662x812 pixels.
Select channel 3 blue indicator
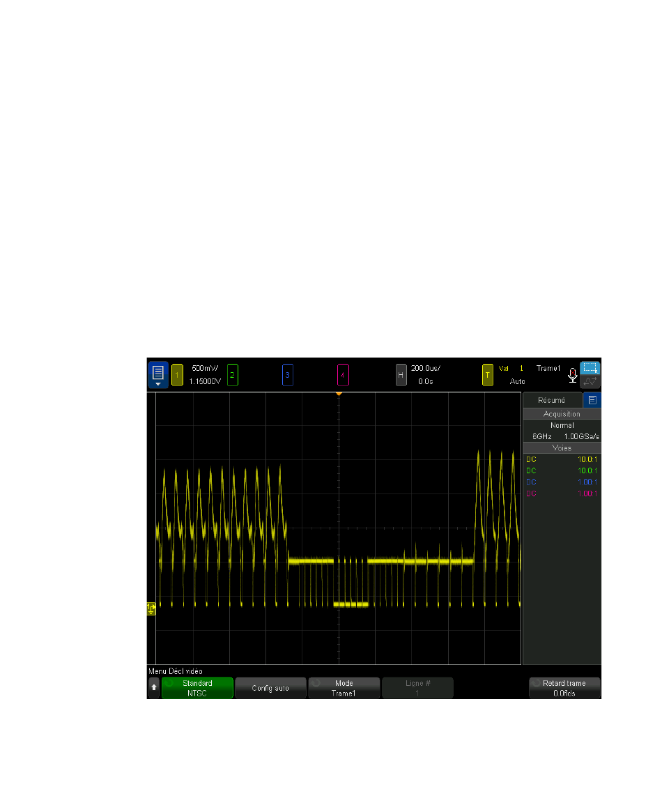pyautogui.click(x=288, y=375)
